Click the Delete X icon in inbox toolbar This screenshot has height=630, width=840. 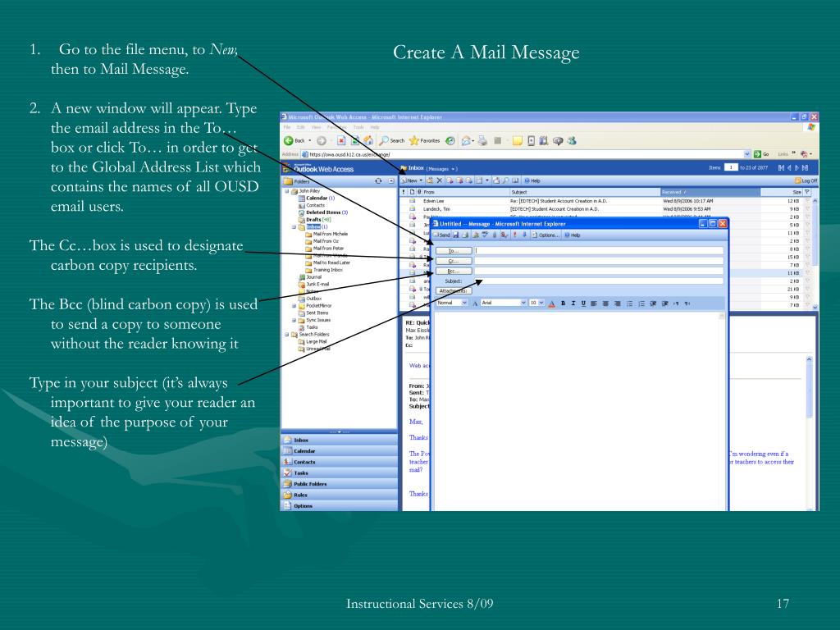(x=440, y=180)
